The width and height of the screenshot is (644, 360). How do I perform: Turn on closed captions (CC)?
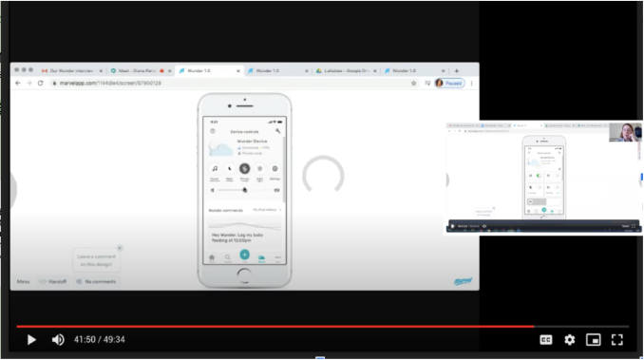click(546, 339)
